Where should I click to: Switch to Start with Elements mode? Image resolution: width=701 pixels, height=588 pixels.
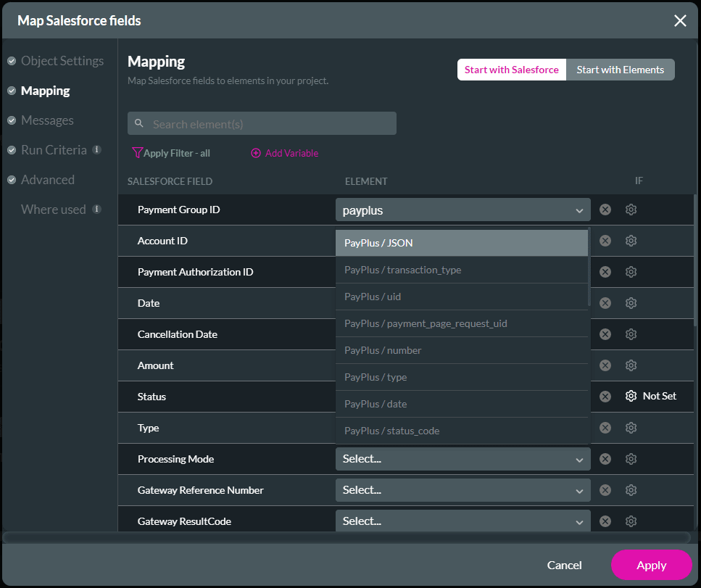tap(620, 70)
